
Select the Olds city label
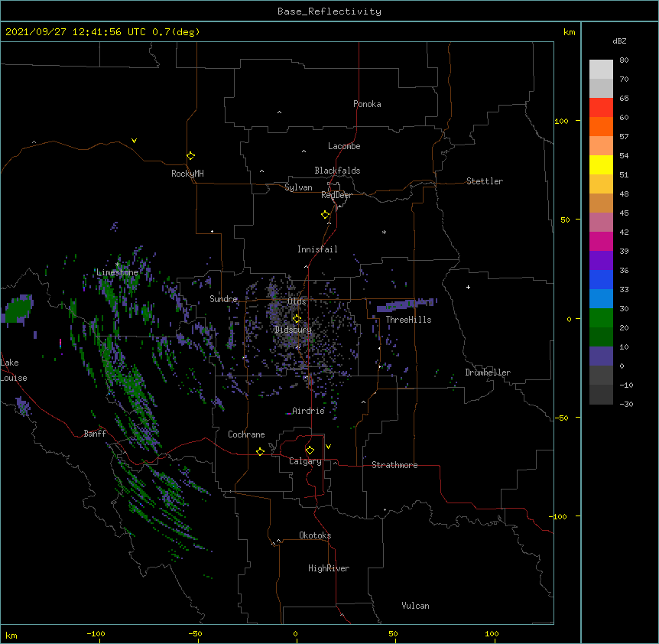pos(297,301)
